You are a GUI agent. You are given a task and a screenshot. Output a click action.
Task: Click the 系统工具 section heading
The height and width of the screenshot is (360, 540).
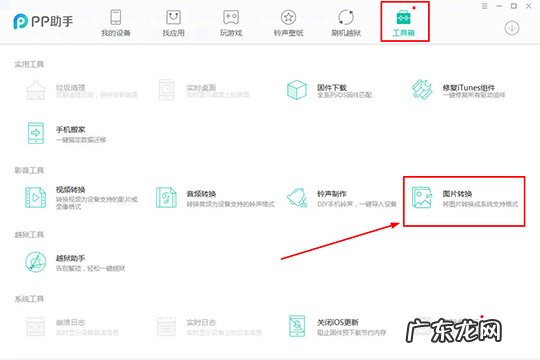tap(29, 299)
